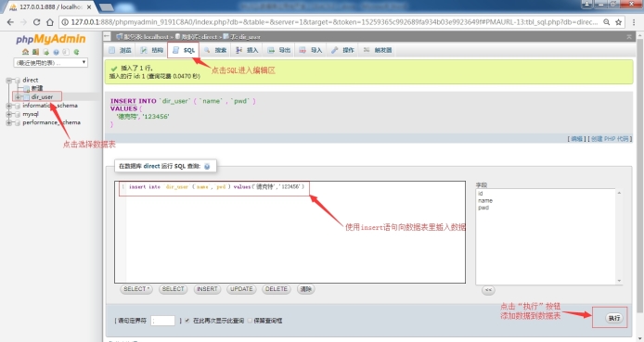
Task: Click the new table icon under direct
Action: click(x=26, y=88)
